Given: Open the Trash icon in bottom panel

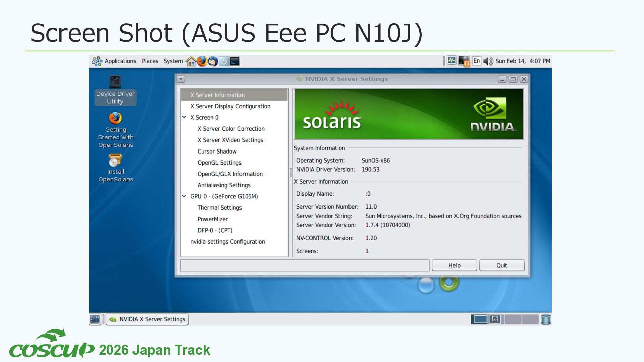Looking at the screenshot, I should 546,319.
